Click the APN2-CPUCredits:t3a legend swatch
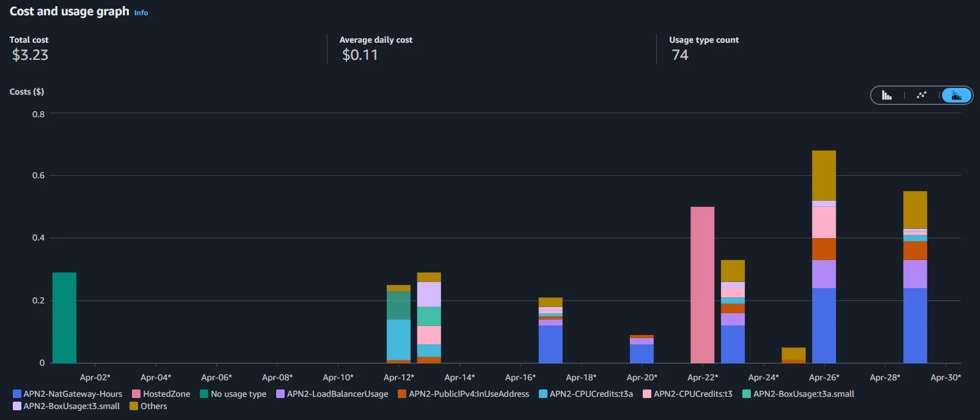 click(543, 394)
